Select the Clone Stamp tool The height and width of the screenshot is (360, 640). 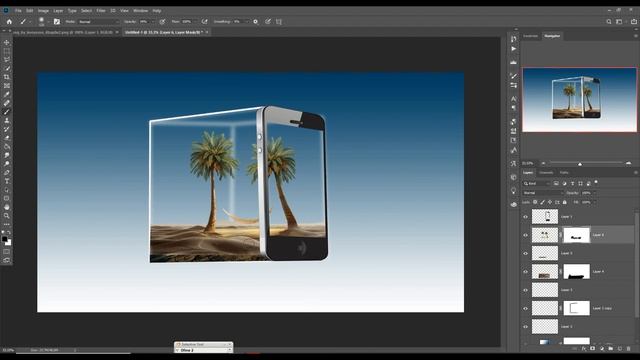pos(7,120)
